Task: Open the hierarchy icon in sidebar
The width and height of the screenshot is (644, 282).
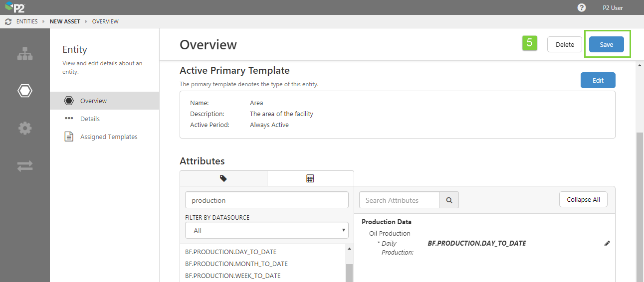Action: (25, 54)
